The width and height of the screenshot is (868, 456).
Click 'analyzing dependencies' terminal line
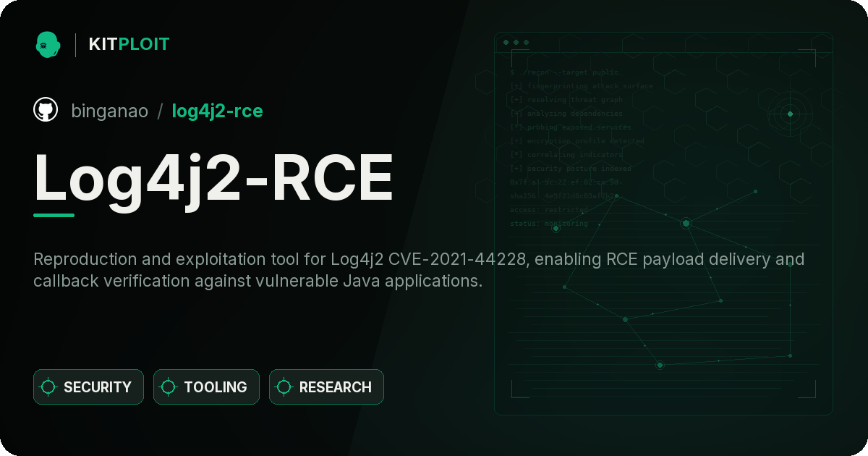coord(566,114)
